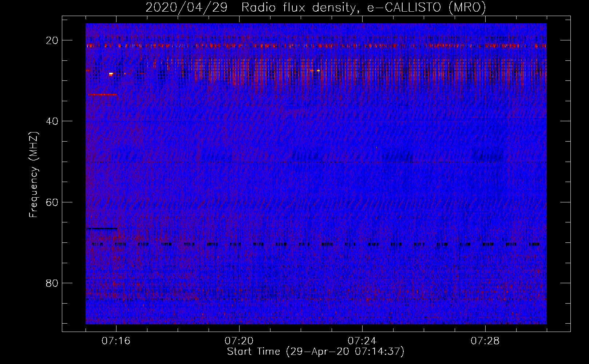Click the '20' frequency tick label
The width and height of the screenshot is (589, 364).
point(53,40)
